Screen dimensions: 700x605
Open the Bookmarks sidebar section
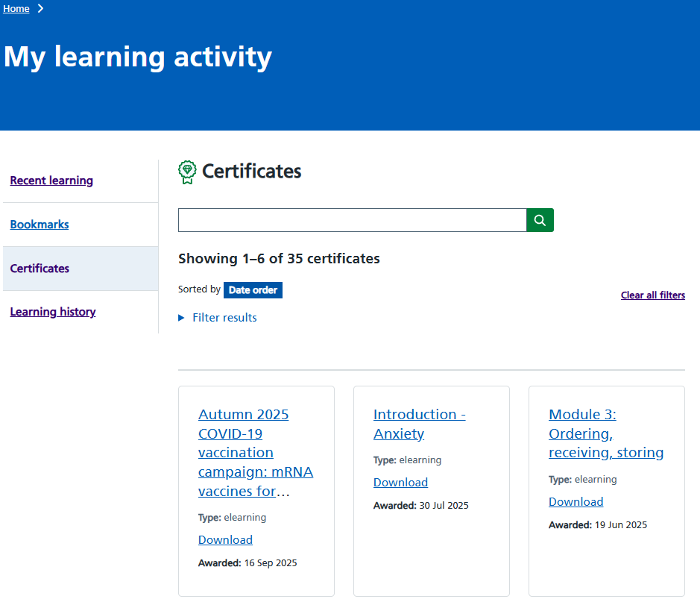click(39, 224)
